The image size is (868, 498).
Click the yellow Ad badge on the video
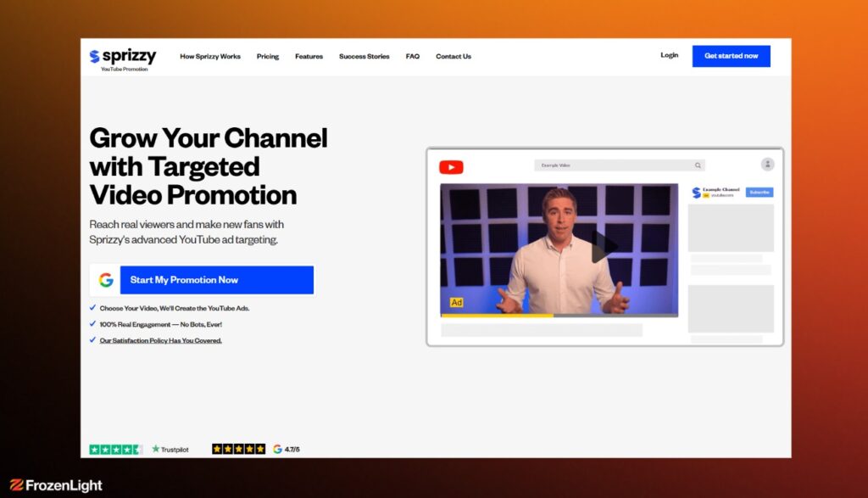pos(456,303)
